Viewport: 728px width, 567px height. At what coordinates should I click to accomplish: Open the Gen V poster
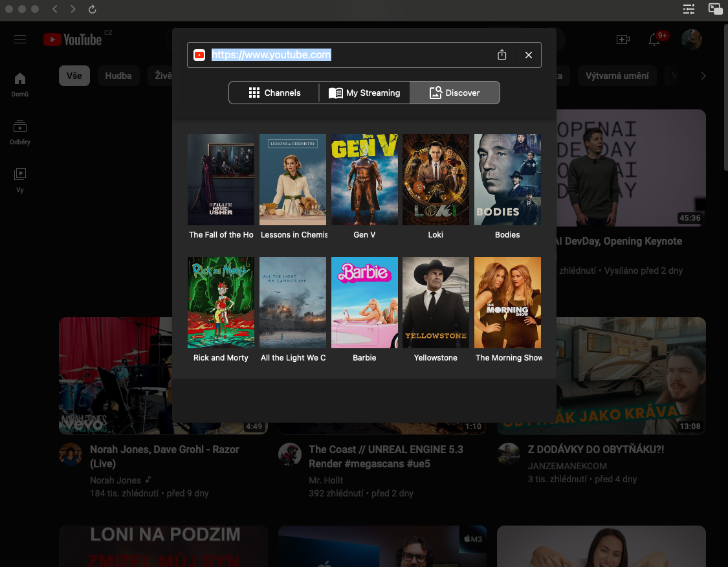364,180
